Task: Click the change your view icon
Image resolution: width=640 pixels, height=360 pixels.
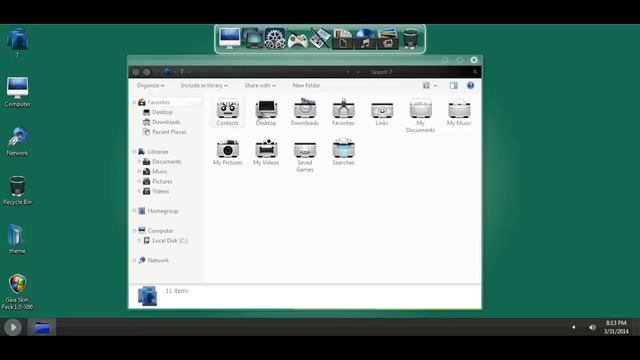Action: [x=426, y=85]
